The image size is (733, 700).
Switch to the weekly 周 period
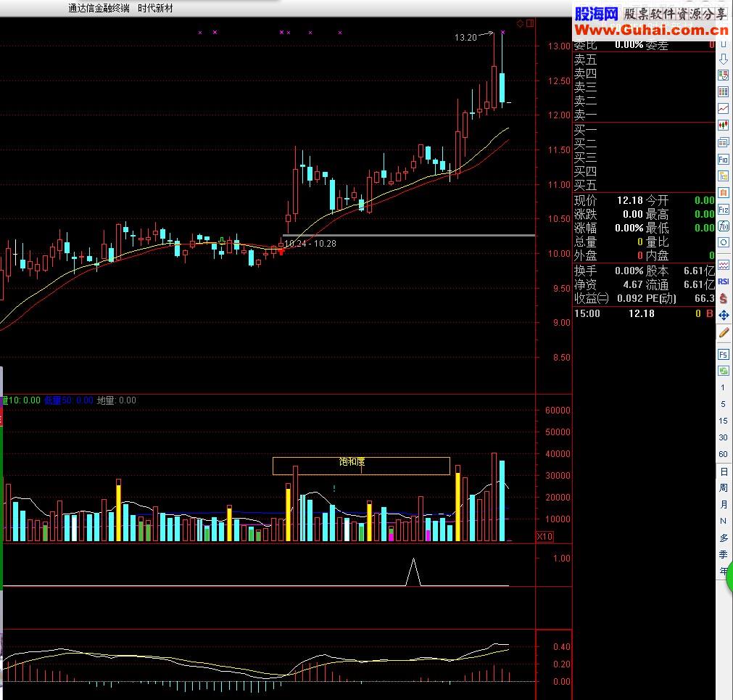[723, 487]
